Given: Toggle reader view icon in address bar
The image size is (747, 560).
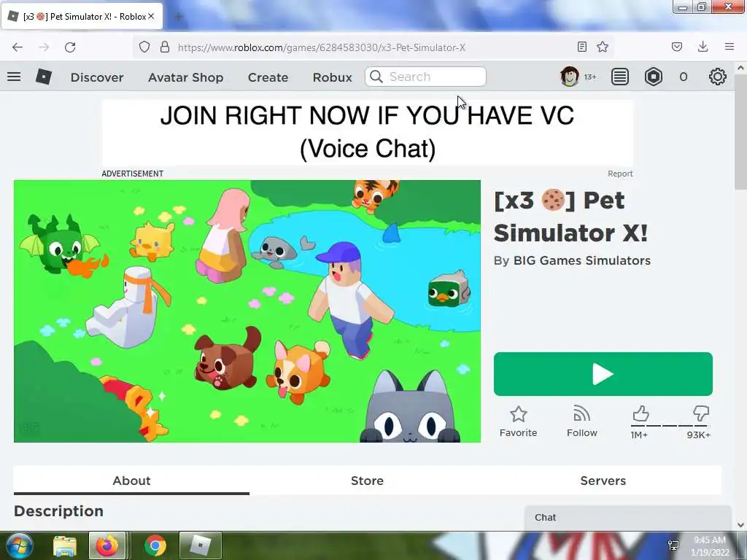Looking at the screenshot, I should pyautogui.click(x=581, y=47).
